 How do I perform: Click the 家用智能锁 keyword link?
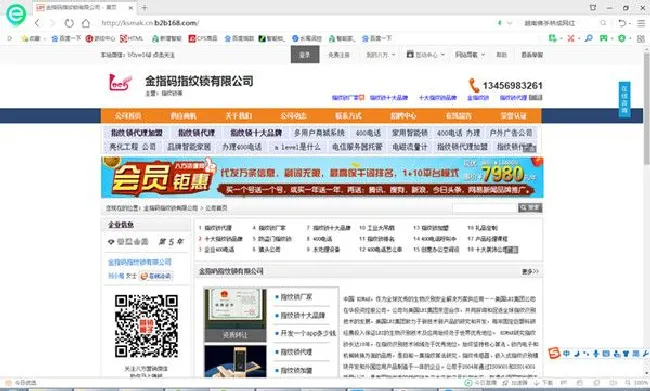410,133
